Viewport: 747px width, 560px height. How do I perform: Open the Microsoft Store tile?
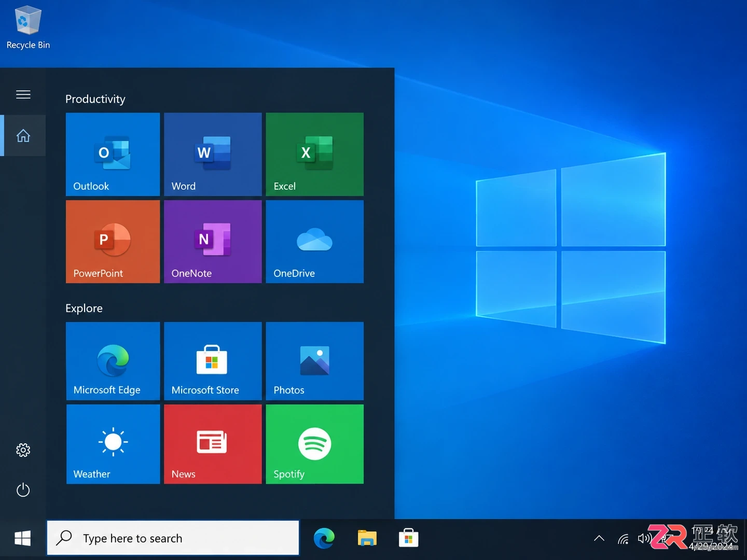(x=213, y=361)
